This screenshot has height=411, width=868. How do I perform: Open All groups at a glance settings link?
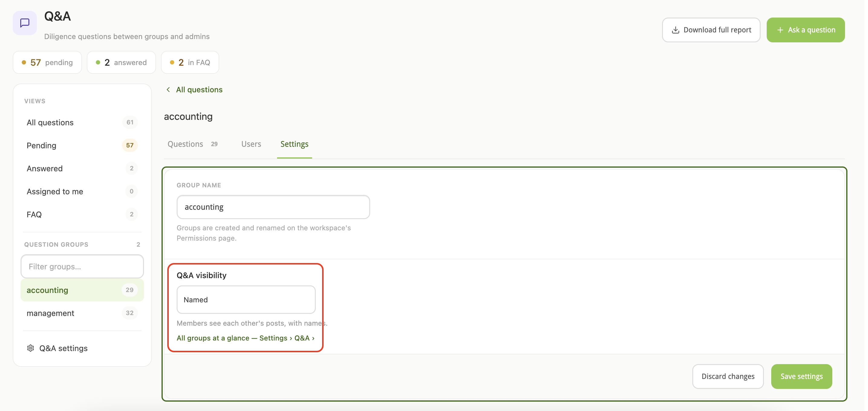point(245,338)
